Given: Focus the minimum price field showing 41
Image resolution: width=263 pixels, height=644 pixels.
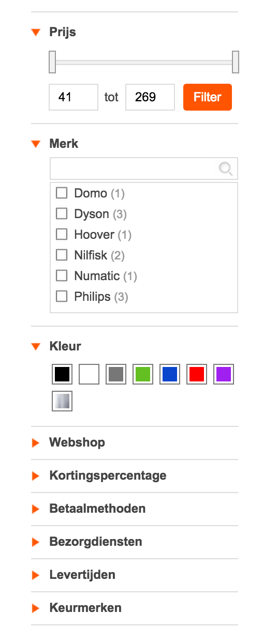Looking at the screenshot, I should coord(74,97).
